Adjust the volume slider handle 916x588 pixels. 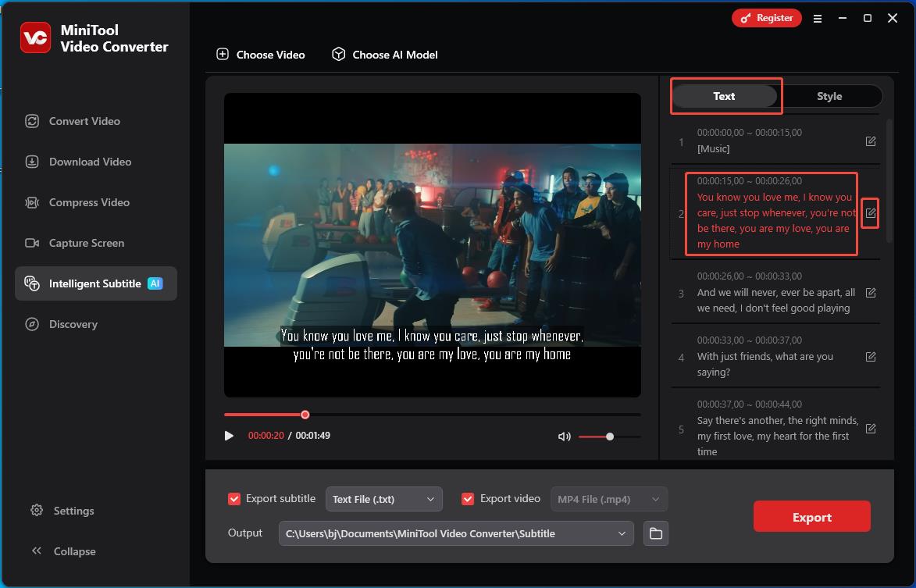[x=610, y=437]
